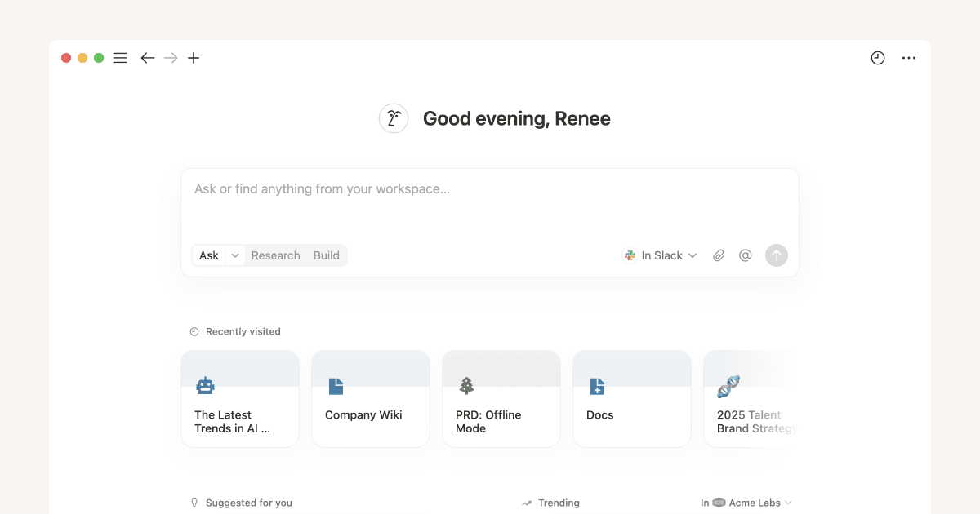Switch to Build mode
This screenshot has width=980, height=514.
pyautogui.click(x=326, y=255)
